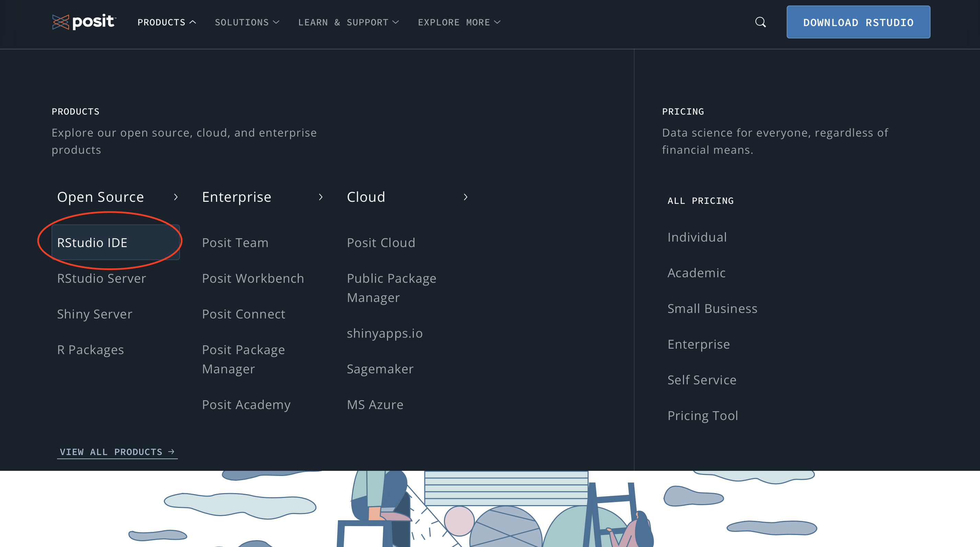Open the Explore More menu
Viewport: 980px width, 547px height.
pyautogui.click(x=459, y=22)
